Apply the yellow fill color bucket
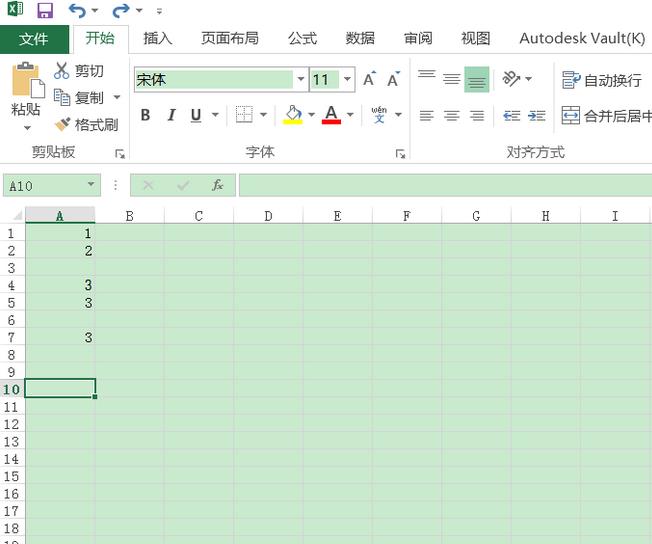Image resolution: width=652 pixels, height=544 pixels. point(293,115)
